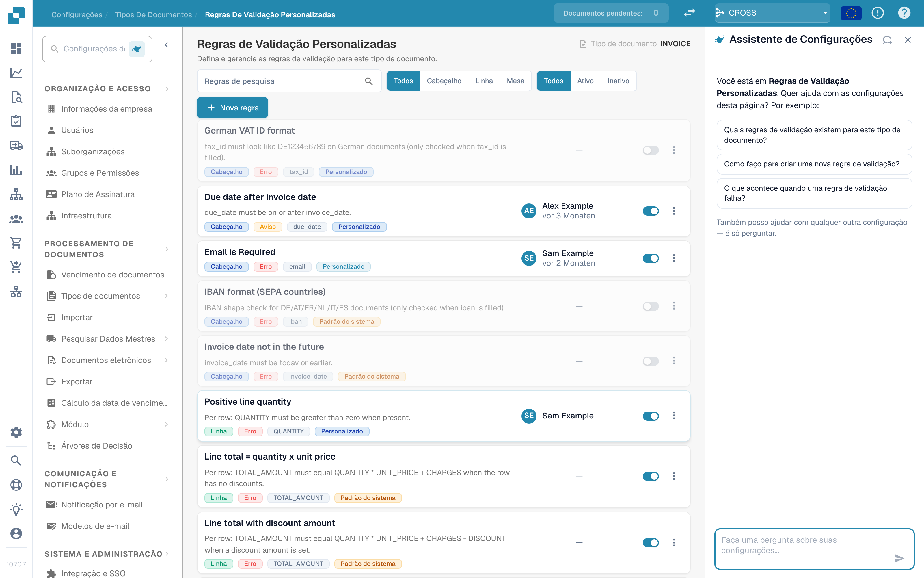The width and height of the screenshot is (924, 578).
Task: Enable the German VAT ID format rule
Action: 651,150
